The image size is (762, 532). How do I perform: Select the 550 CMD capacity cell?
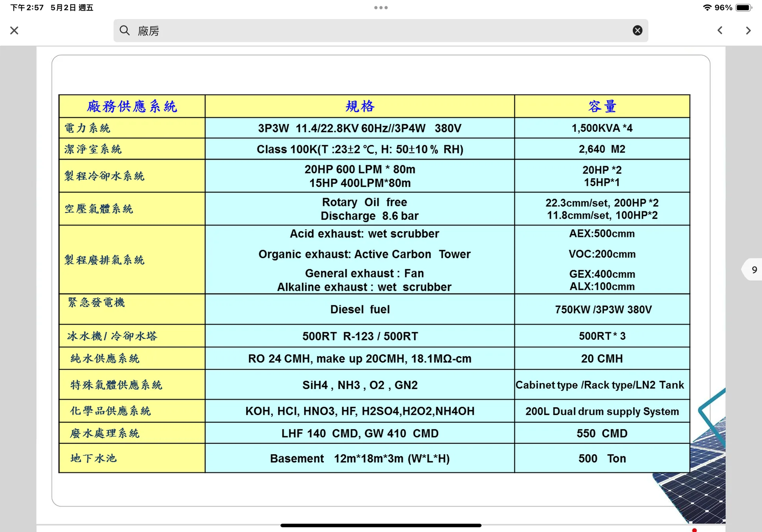click(x=602, y=433)
